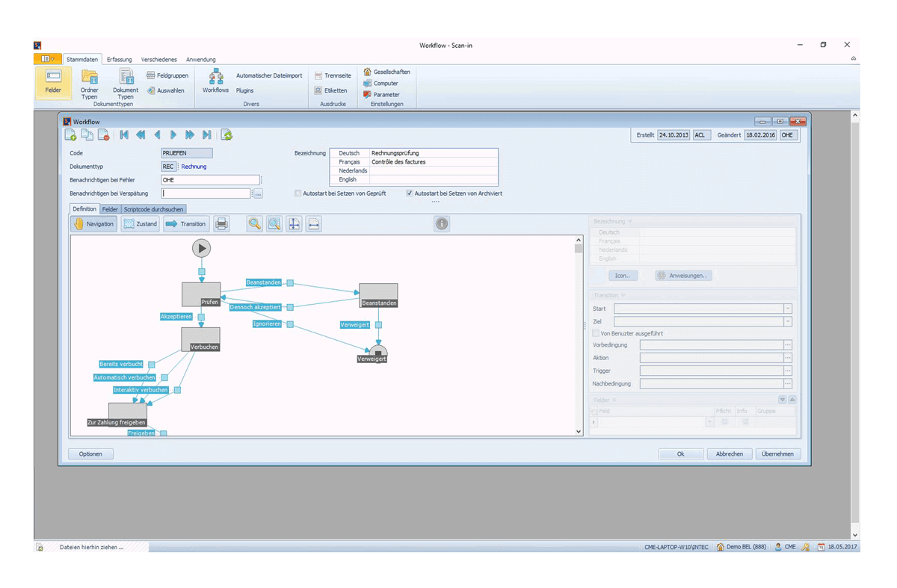Click the workflow start play node
The image size is (897, 588).
pyautogui.click(x=201, y=248)
